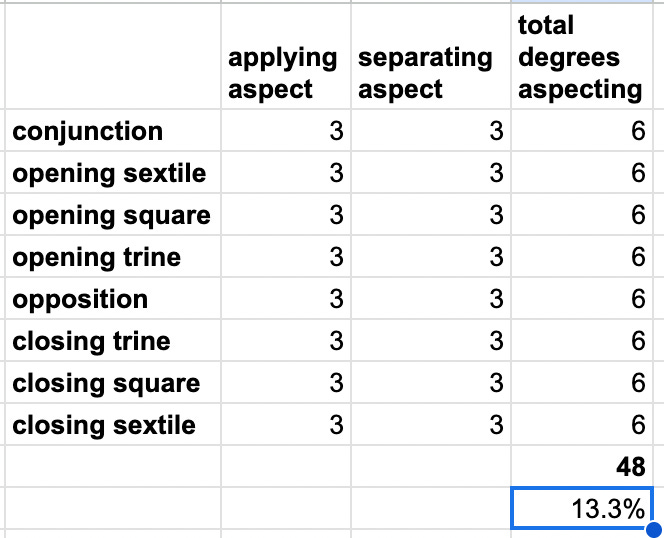The image size is (664, 538).
Task: Select the 'closing square' label cell
Action: tap(113, 382)
